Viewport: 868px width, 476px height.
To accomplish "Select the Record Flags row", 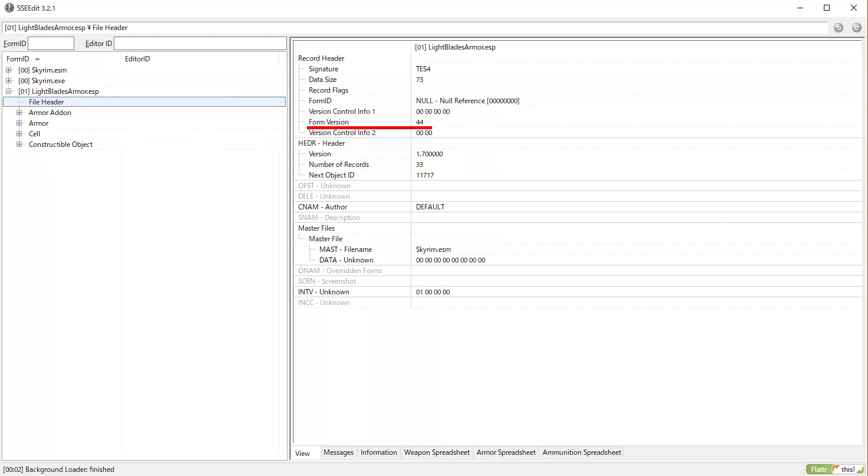I will pos(577,90).
